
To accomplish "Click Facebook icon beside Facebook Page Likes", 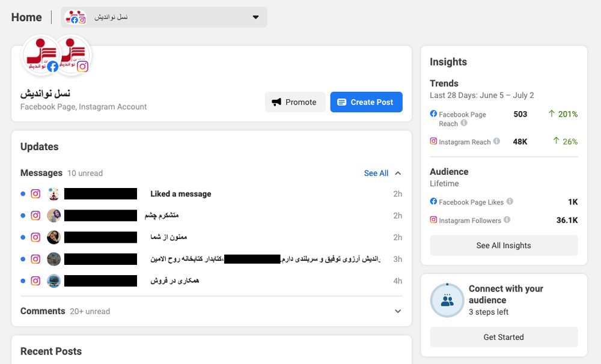I will click(433, 201).
